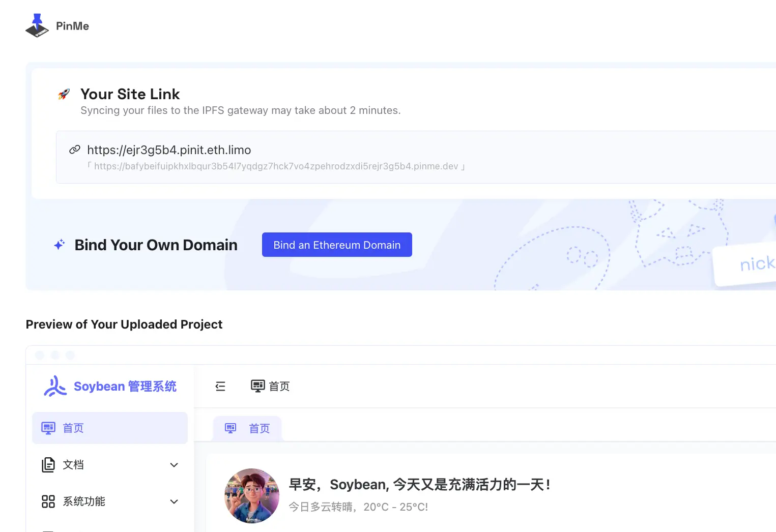776x532 pixels.
Task: Select the 首页 item in the sidebar
Action: coord(73,428)
